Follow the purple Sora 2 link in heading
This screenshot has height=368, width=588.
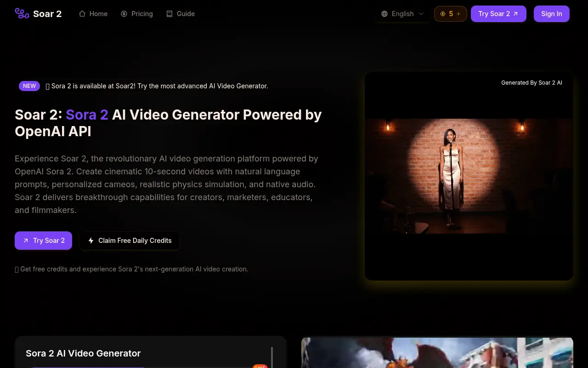click(87, 115)
